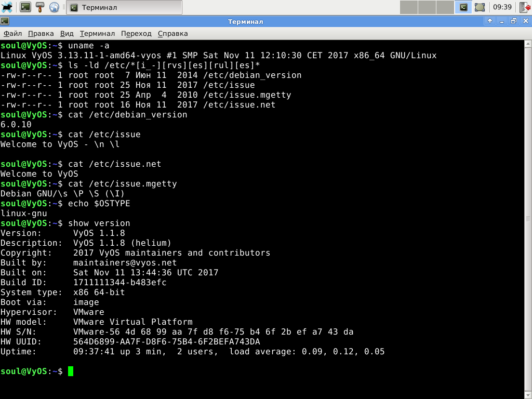Click scrollbar up arrow in terminal

pos(528,44)
